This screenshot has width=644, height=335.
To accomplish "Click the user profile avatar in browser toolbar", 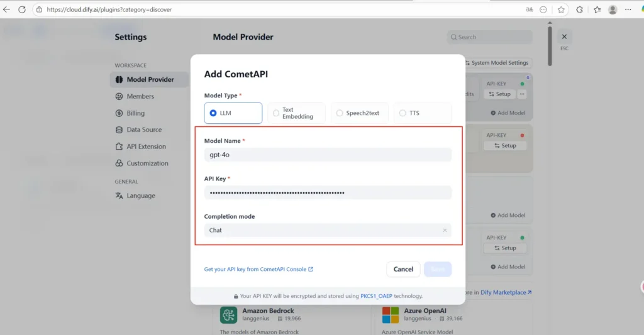I will click(x=613, y=9).
